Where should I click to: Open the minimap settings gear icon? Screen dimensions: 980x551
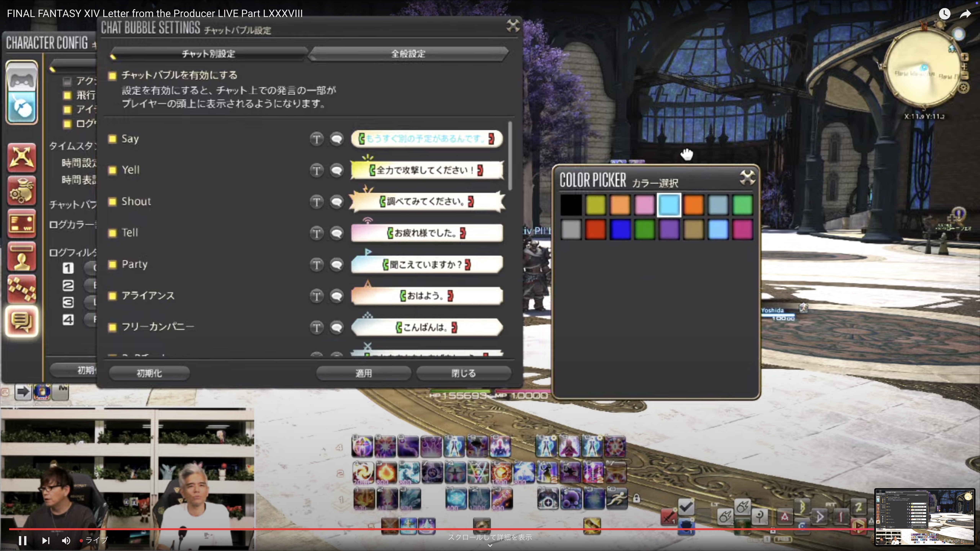963,88
